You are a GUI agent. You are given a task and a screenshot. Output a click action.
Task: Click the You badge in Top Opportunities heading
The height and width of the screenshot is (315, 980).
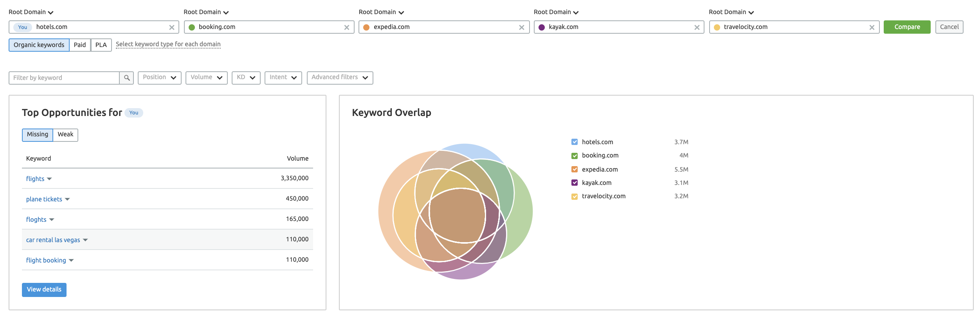[134, 113]
